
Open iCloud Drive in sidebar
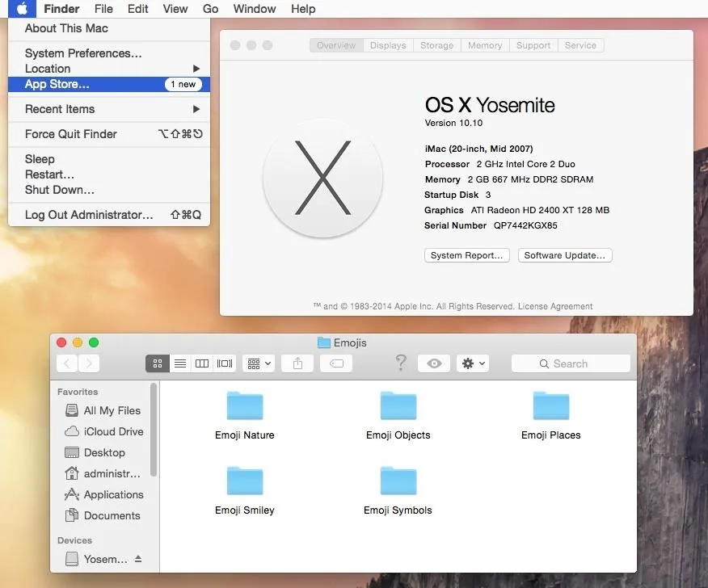(x=104, y=431)
